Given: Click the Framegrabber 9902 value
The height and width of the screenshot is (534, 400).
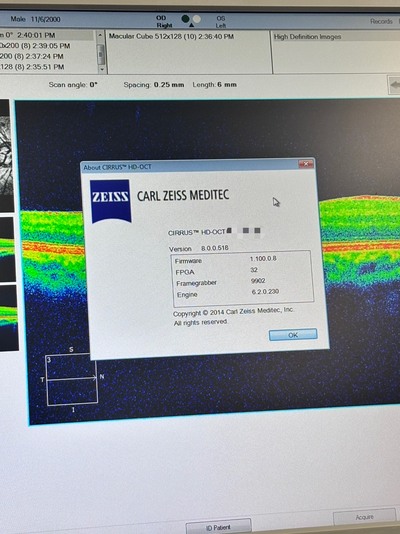Looking at the screenshot, I should pyautogui.click(x=258, y=281).
